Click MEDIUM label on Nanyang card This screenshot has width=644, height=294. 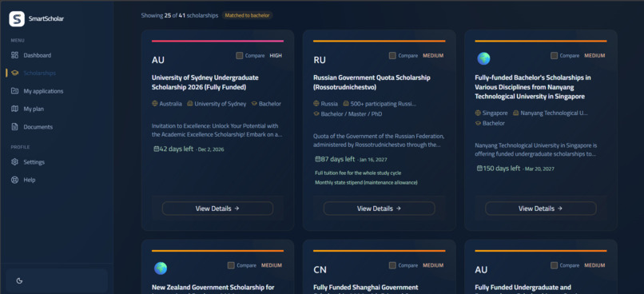pyautogui.click(x=594, y=55)
